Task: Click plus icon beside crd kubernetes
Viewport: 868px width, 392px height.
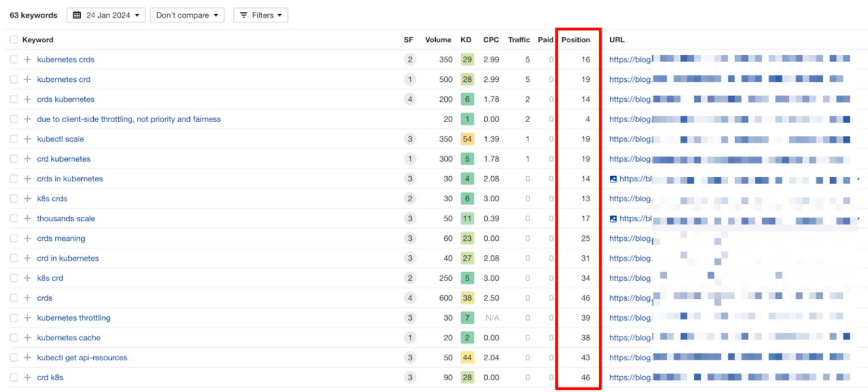Action: [27, 159]
